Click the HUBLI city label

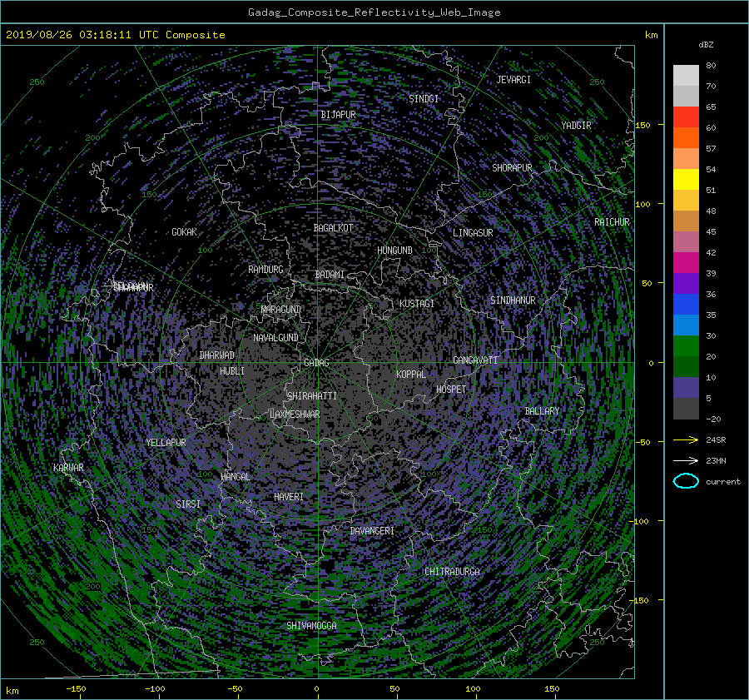(x=232, y=371)
